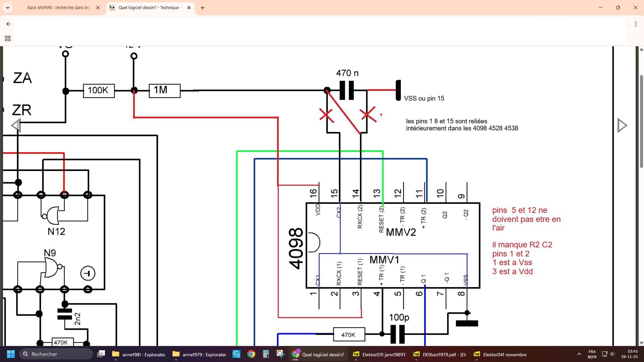Close the Quel logiciel dessin tab
This screenshot has width=644, height=362.
(x=189, y=8)
